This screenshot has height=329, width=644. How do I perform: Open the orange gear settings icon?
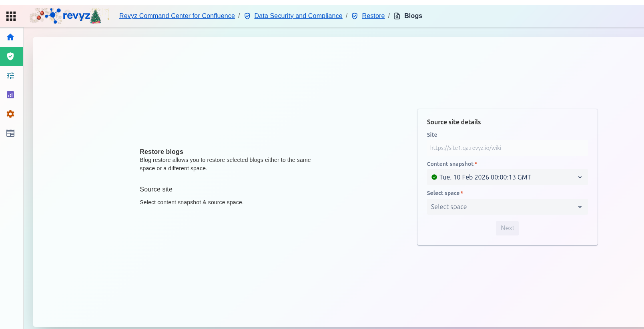(11, 114)
